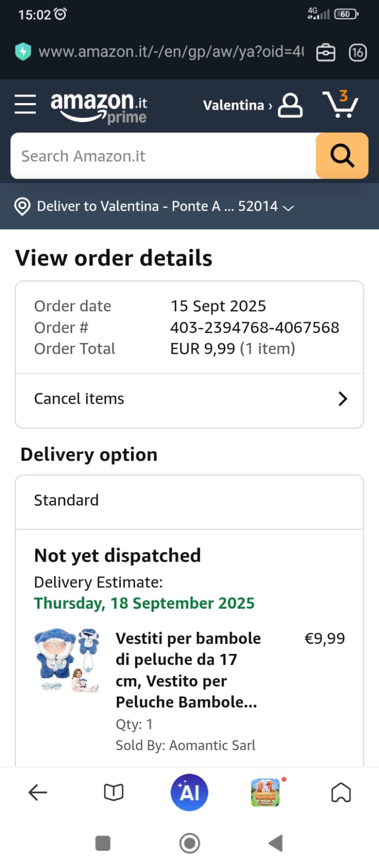Open the game shortcut icon in toolbar

[x=265, y=793]
